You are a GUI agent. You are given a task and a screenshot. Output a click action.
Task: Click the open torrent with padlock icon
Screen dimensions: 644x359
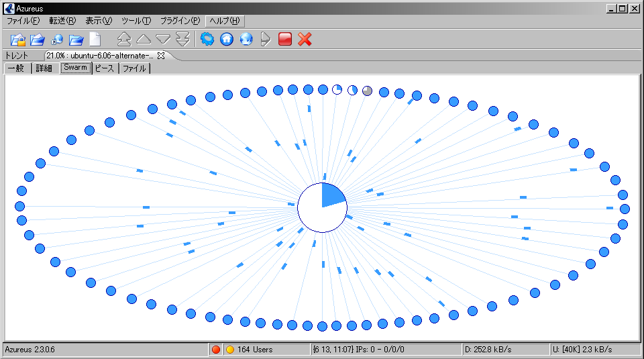pyautogui.click(x=18, y=39)
